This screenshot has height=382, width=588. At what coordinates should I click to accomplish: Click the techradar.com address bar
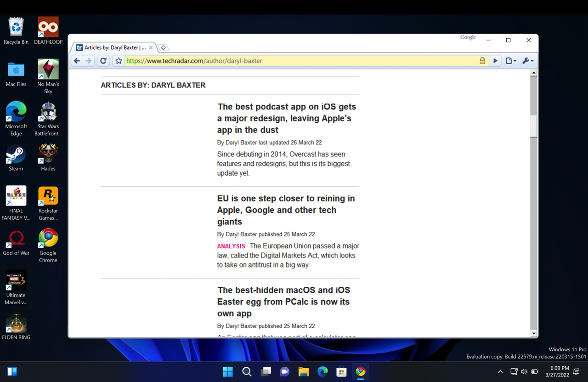pyautogui.click(x=301, y=61)
